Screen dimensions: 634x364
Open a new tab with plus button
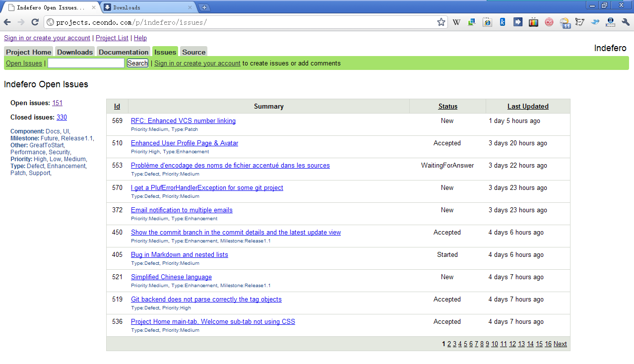click(204, 7)
